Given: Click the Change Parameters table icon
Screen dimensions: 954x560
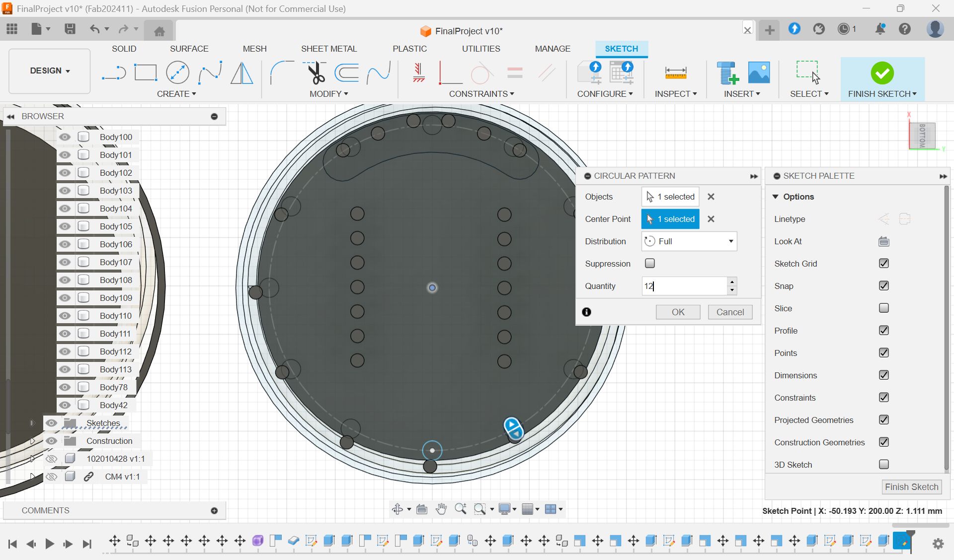Looking at the screenshot, I should coord(621,73).
